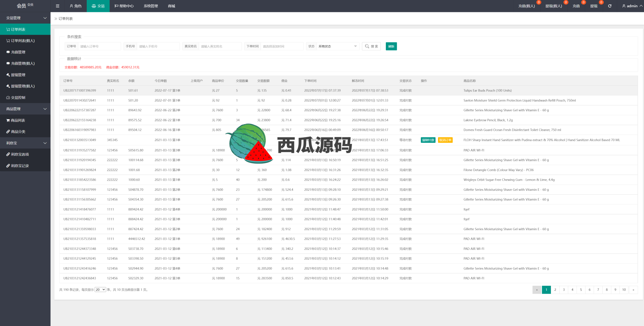Focus the 真实姓名 search input
Image resolution: width=644 pixels, height=326 pixels.
pos(220,46)
